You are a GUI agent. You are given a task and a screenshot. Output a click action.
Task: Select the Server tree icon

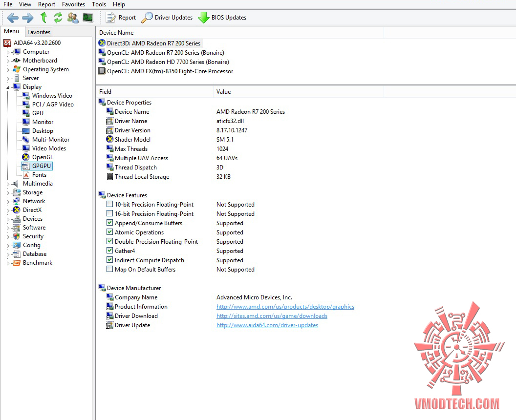(17, 78)
